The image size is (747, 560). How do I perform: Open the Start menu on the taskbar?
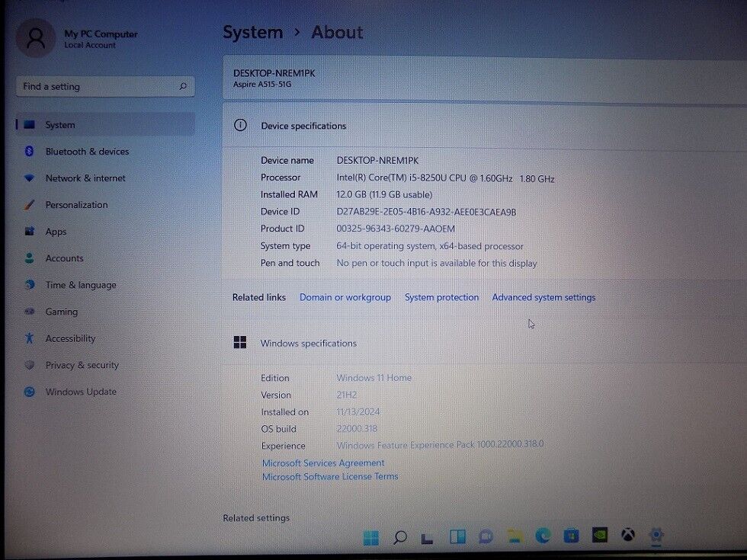coord(370,538)
